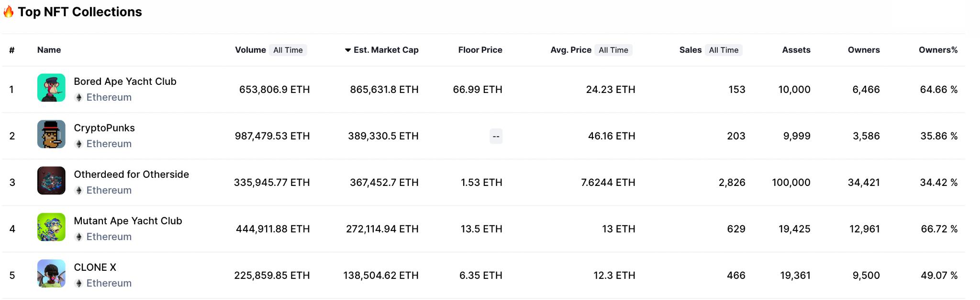980x300 pixels.
Task: Click the Ethereum logo under CryptoPunks
Action: pyautogui.click(x=79, y=144)
